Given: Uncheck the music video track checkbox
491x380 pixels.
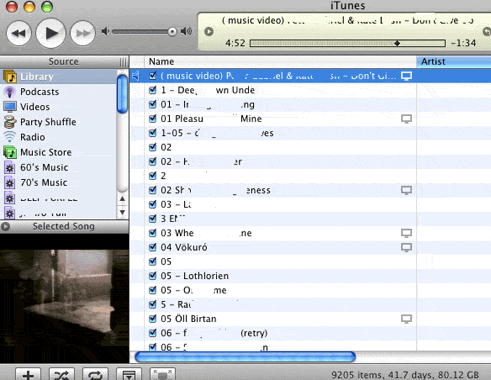Looking at the screenshot, I should [x=153, y=76].
